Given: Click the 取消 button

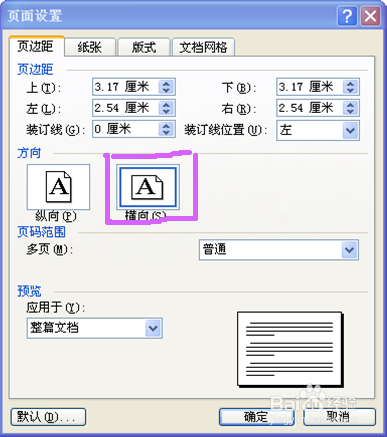Looking at the screenshot, I should 339,417.
